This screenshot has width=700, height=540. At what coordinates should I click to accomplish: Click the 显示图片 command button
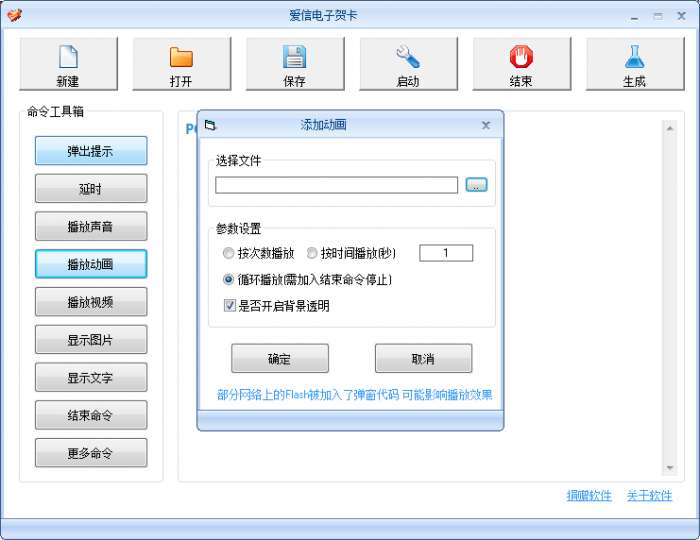pyautogui.click(x=91, y=340)
